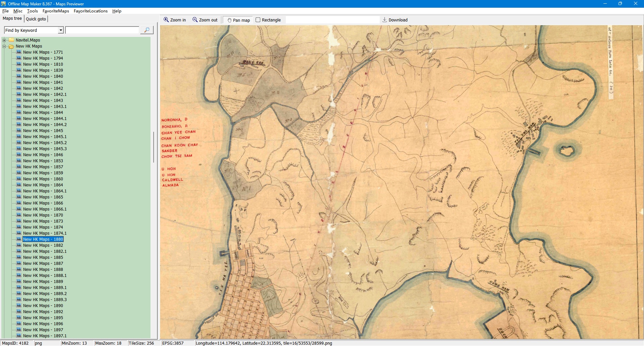Click the Zoom in magnifier icon
The height and width of the screenshot is (346, 644).
click(x=166, y=20)
